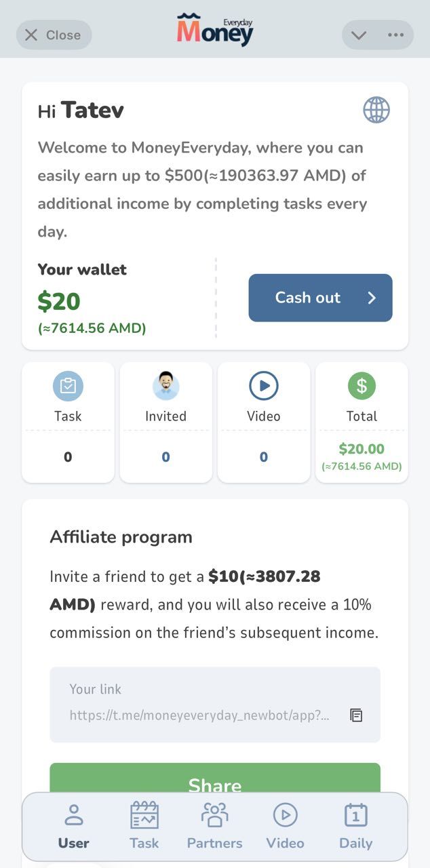Select the referral link input field

pyautogui.click(x=197, y=704)
